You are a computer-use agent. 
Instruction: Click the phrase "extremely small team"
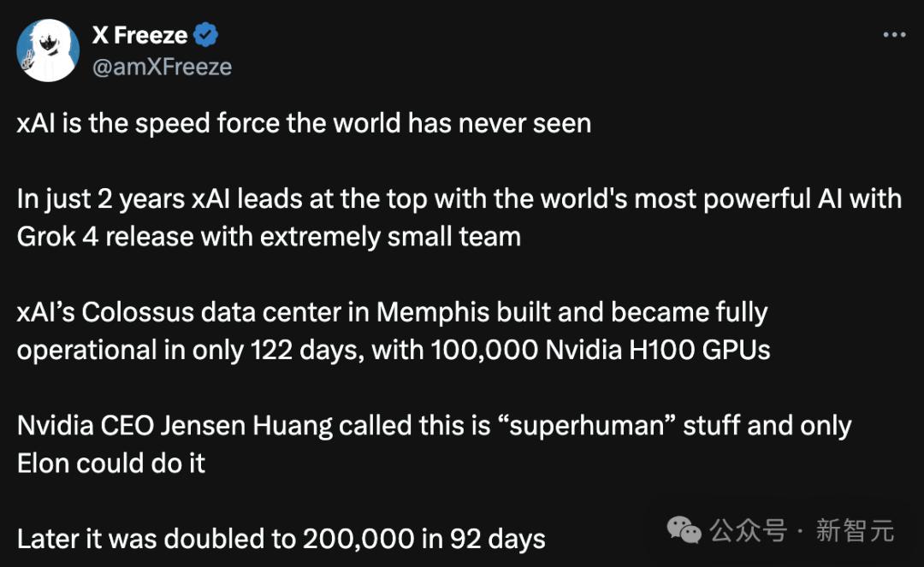pyautogui.click(x=390, y=236)
